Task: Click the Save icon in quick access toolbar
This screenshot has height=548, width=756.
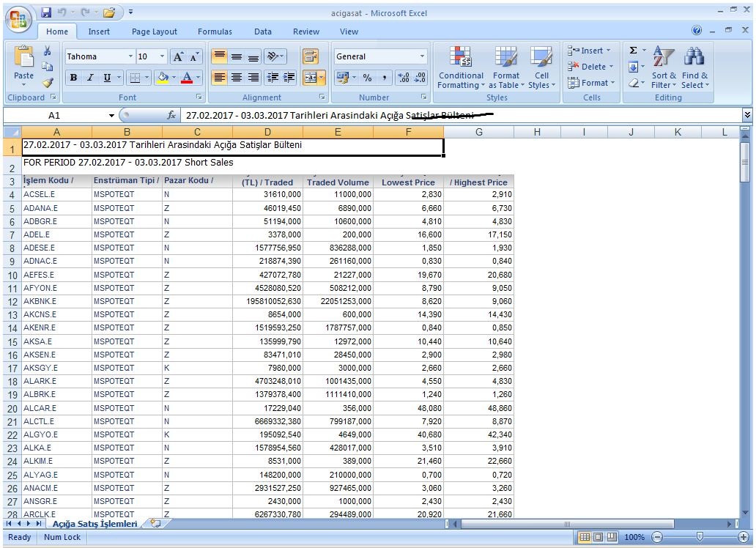Action: coord(47,12)
